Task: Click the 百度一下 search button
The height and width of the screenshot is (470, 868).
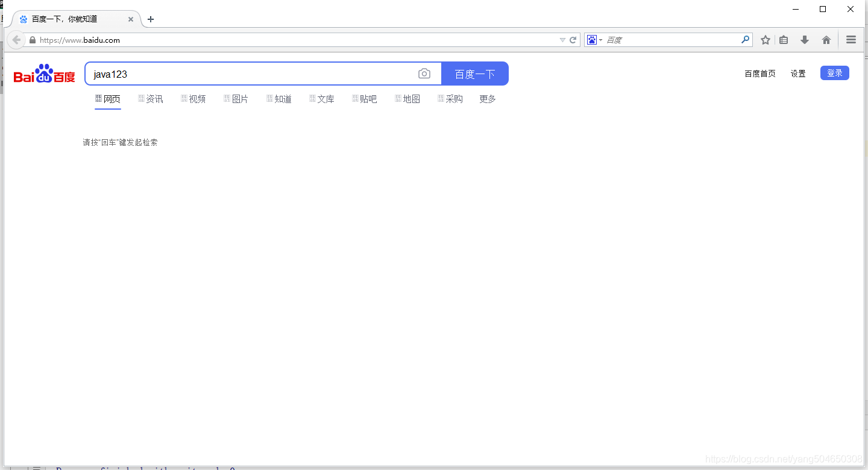Action: click(x=475, y=74)
